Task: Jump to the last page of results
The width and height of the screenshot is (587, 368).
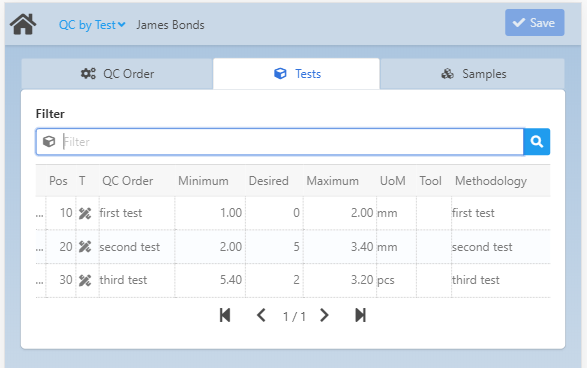Action: click(x=361, y=315)
